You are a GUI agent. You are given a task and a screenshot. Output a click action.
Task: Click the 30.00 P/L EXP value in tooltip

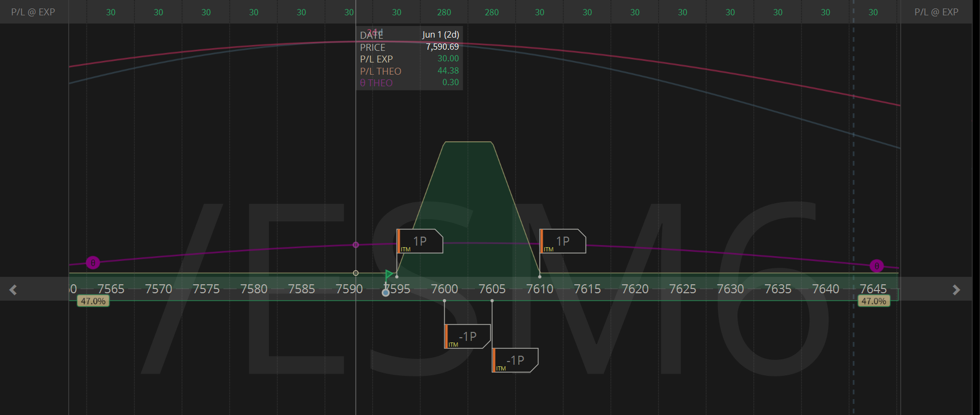coord(448,58)
